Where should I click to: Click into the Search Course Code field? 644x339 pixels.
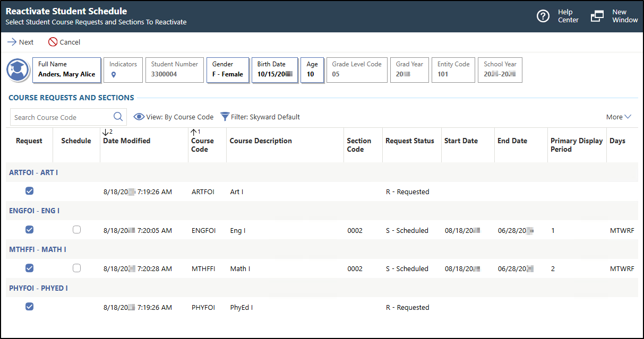coord(61,117)
